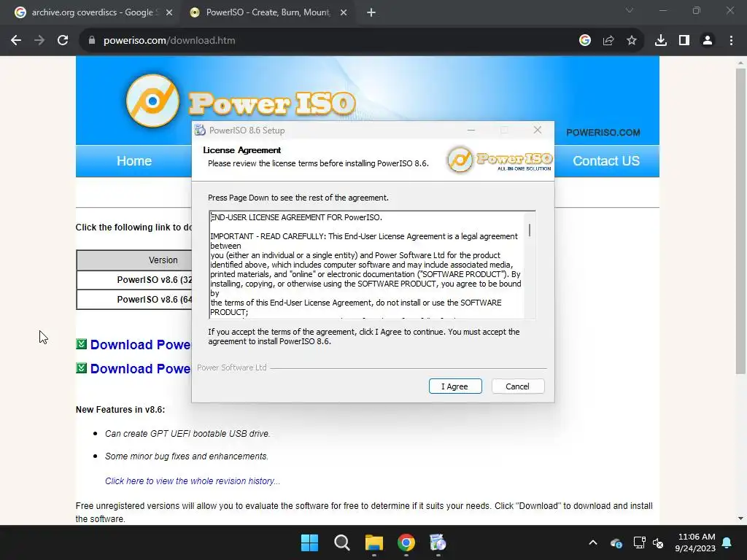Image resolution: width=747 pixels, height=560 pixels.
Task: Go back to the previous page
Action: (16, 41)
